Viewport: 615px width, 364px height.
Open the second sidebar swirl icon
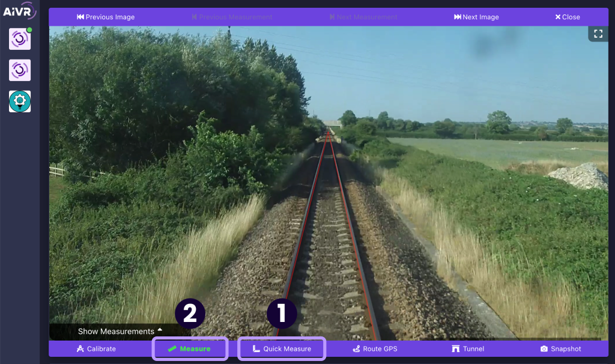coord(20,70)
